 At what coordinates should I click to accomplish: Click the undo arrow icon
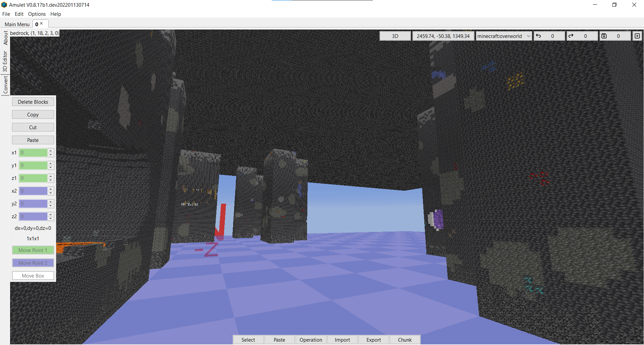(539, 36)
